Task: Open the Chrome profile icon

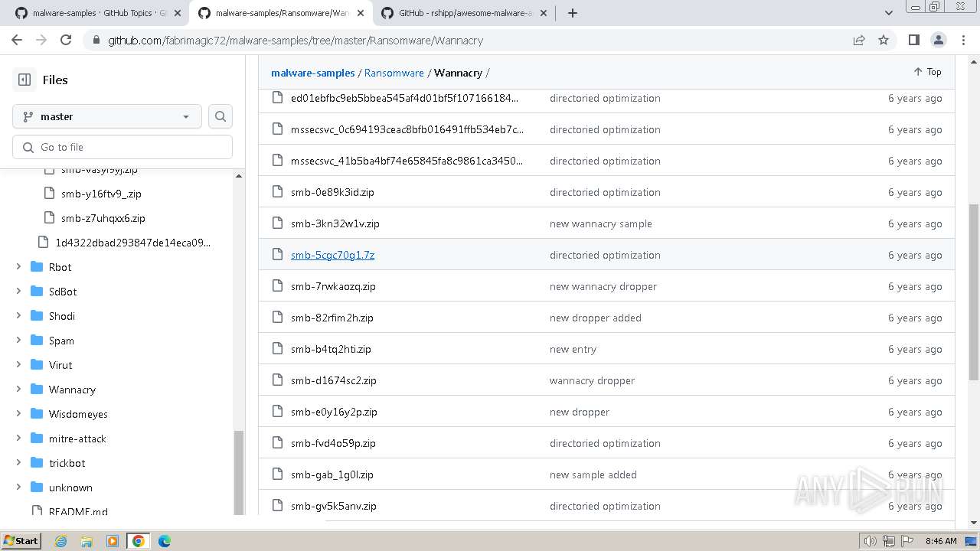Action: [x=938, y=40]
